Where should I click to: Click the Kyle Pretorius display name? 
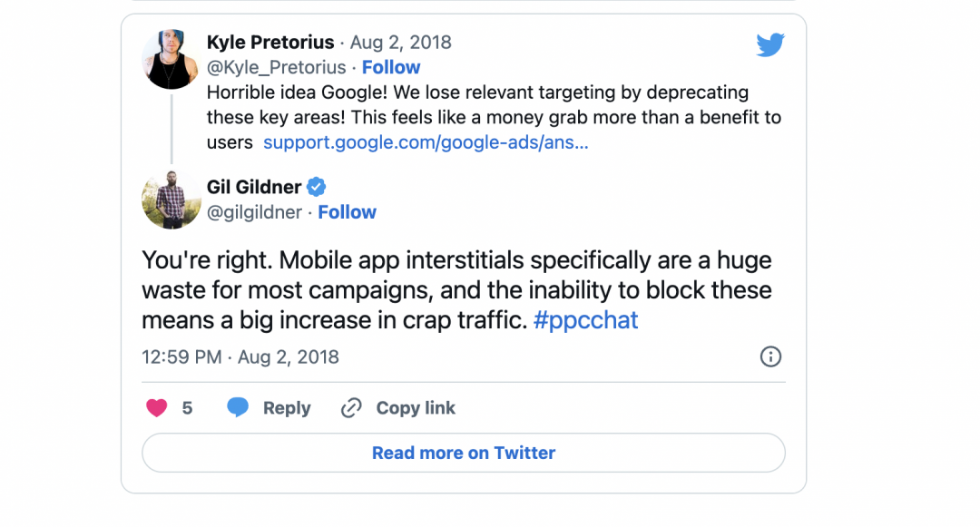(270, 43)
